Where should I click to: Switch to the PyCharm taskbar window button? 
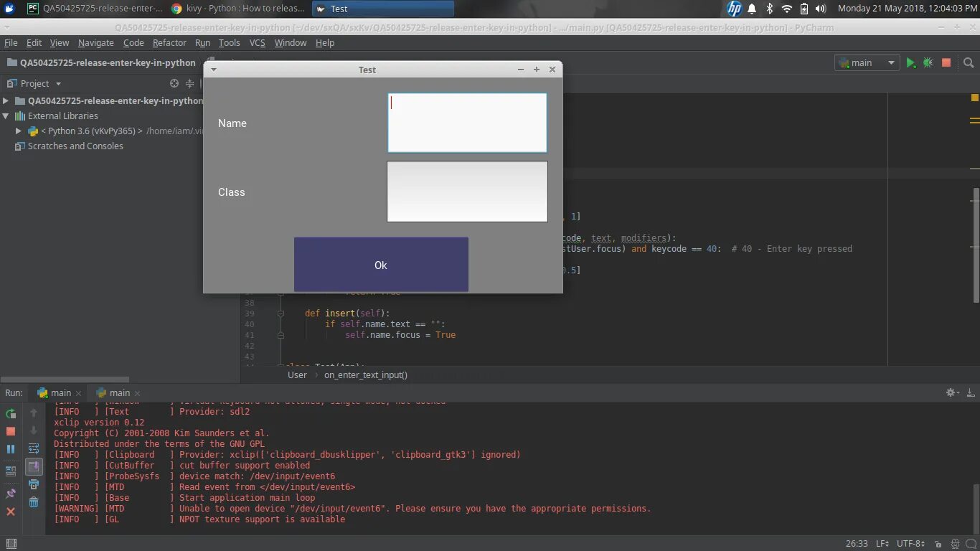click(x=95, y=9)
